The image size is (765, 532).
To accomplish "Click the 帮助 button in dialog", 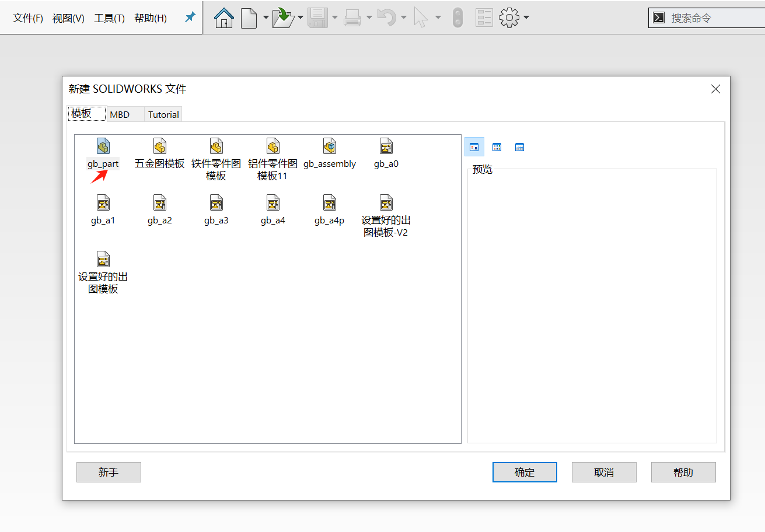I will [x=683, y=472].
